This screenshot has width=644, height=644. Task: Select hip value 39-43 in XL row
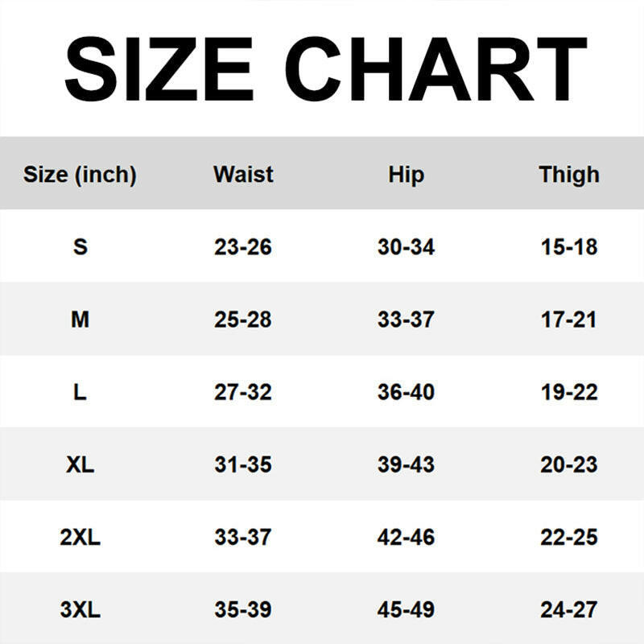tap(406, 464)
